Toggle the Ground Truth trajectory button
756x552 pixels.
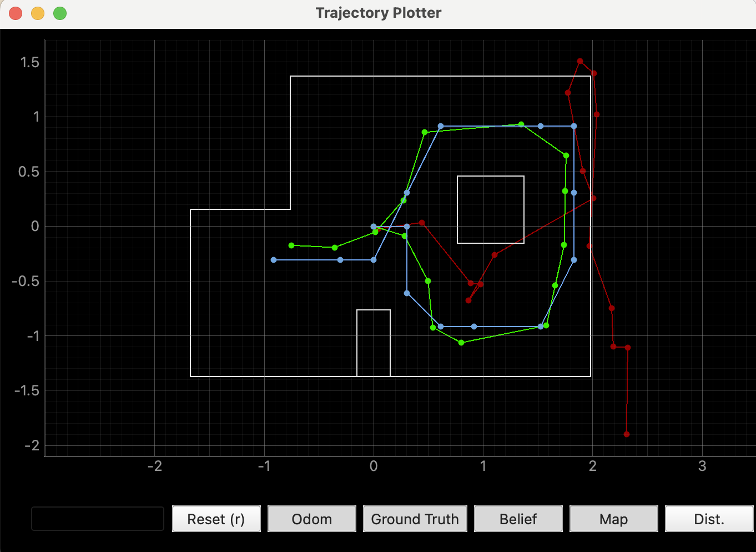click(415, 519)
